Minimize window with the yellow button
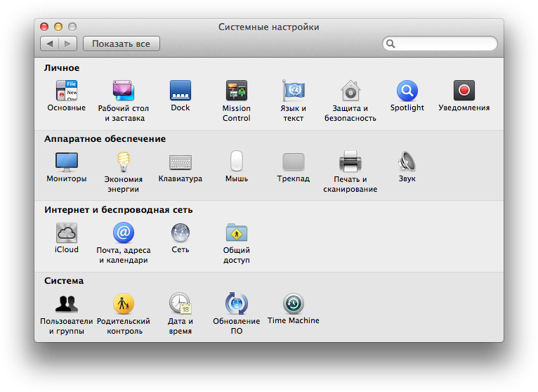538x392 pixels. coord(58,27)
